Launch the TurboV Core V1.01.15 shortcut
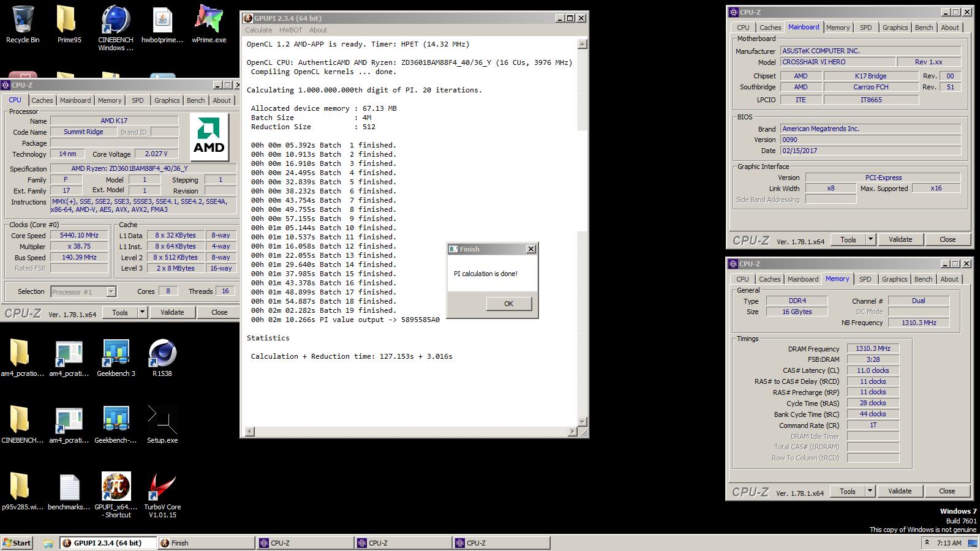980x551 pixels. (x=162, y=488)
